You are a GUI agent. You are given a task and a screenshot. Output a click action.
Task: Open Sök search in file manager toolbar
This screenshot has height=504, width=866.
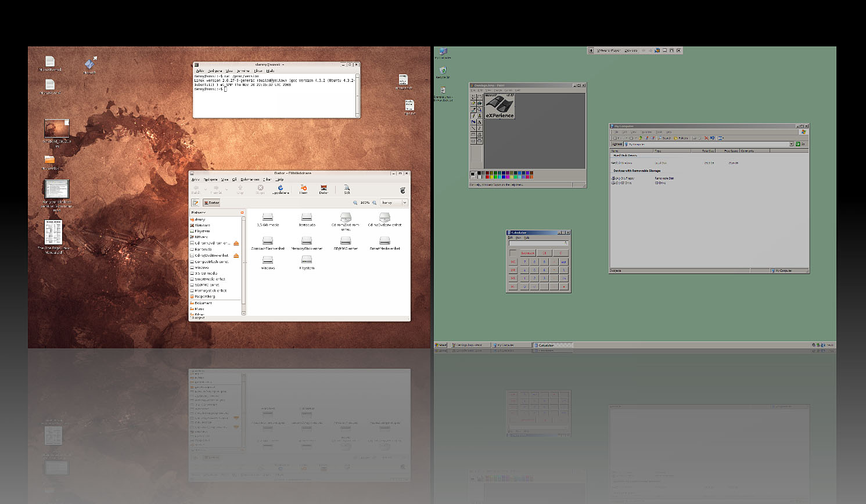click(x=347, y=189)
